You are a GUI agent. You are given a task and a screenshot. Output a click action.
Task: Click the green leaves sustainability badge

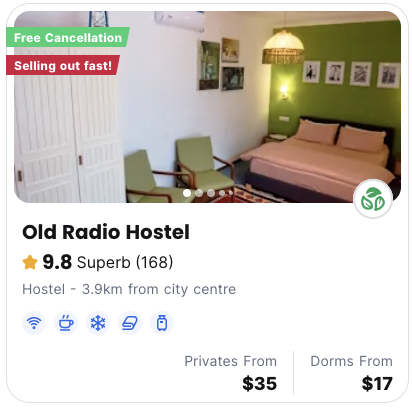point(373,199)
